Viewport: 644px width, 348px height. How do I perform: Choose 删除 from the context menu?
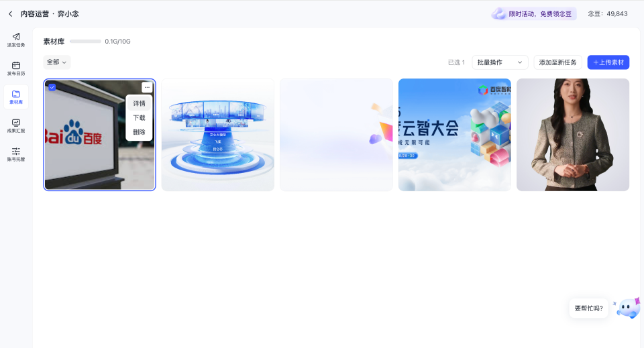pos(139,132)
